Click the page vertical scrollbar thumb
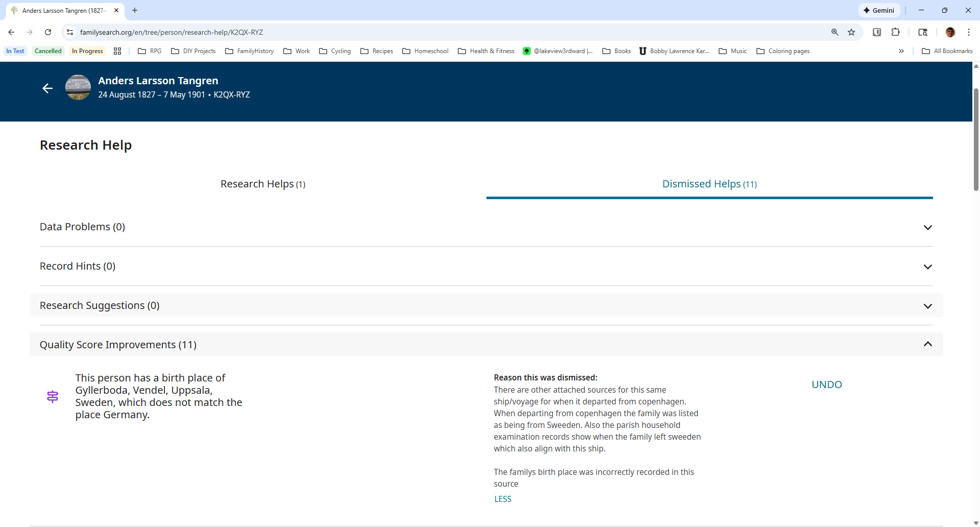Image resolution: width=980 pixels, height=527 pixels. 976,139
